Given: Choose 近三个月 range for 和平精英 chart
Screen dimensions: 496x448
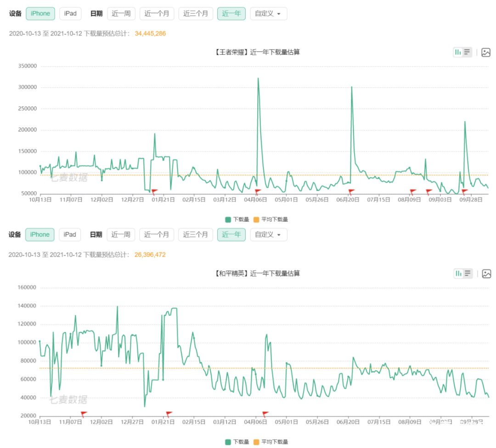Looking at the screenshot, I should coord(196,235).
